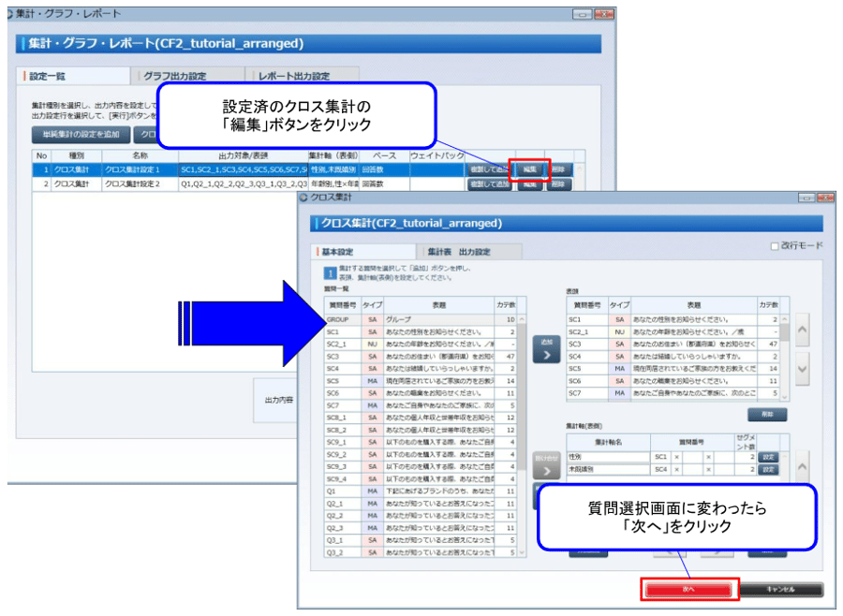Enable the 改行モード checkbox
Viewport: 843px width, 616px height.
(x=774, y=245)
